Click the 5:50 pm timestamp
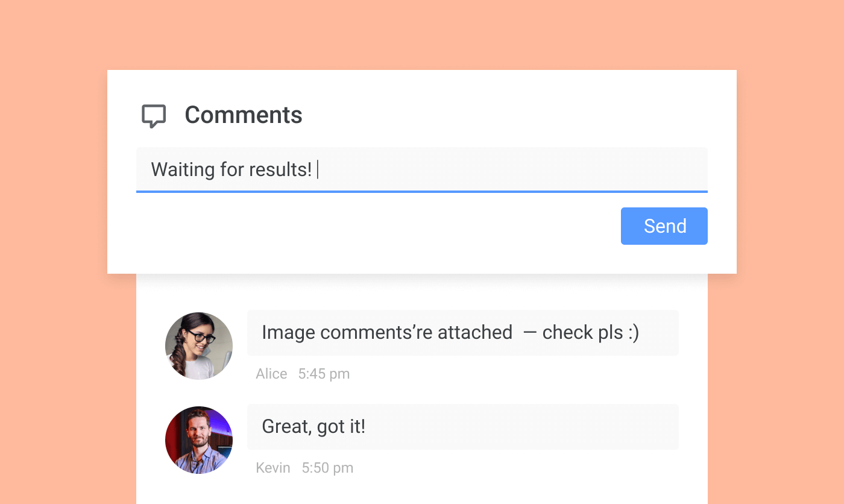844x504 pixels. click(x=327, y=468)
